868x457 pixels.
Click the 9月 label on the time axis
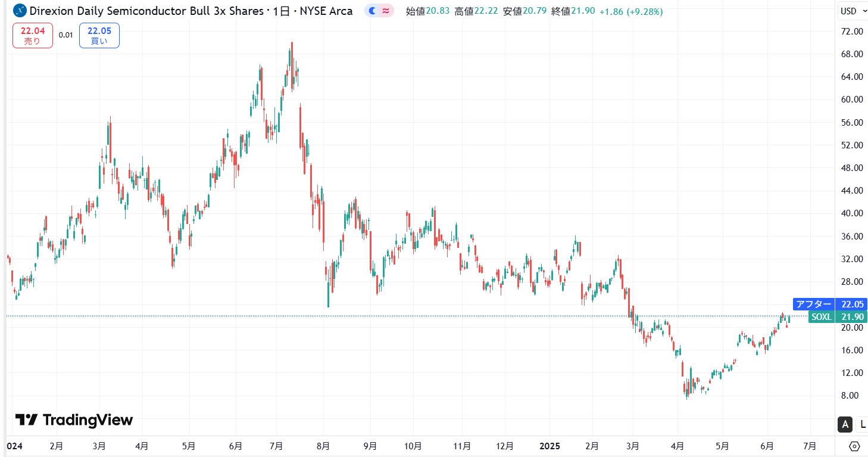click(x=370, y=446)
